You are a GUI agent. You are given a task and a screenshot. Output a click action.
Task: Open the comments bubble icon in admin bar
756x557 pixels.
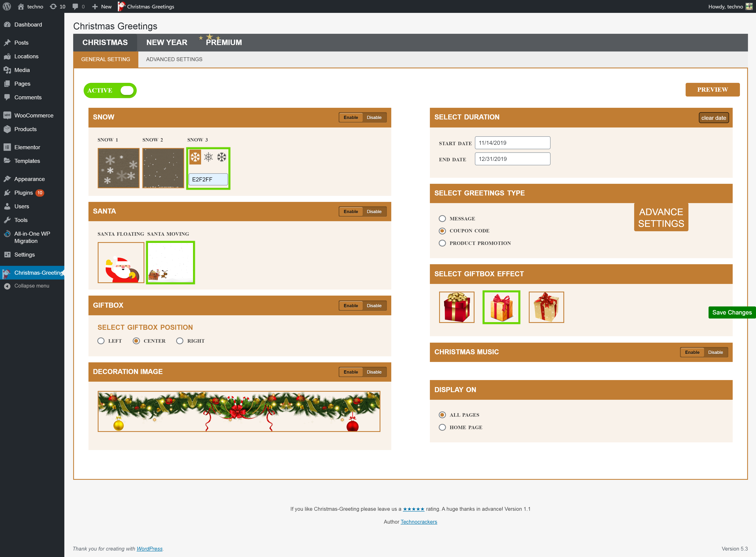click(75, 6)
